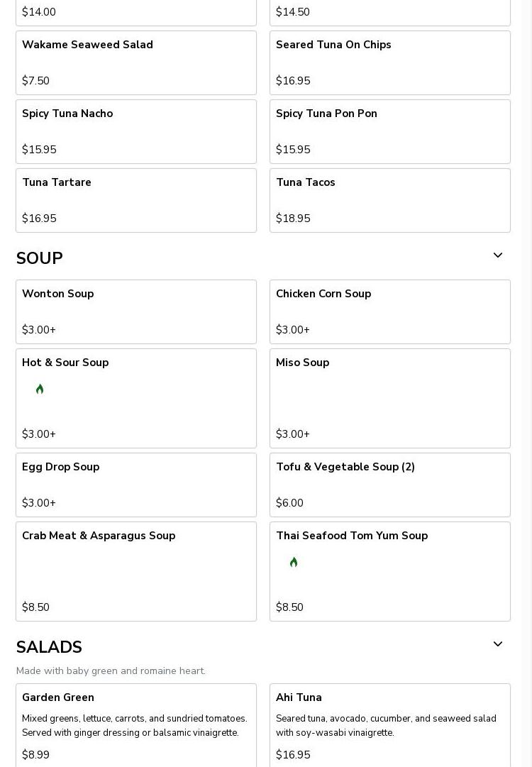Click the SALADS section heading
The width and height of the screenshot is (532, 767).
[x=49, y=647]
